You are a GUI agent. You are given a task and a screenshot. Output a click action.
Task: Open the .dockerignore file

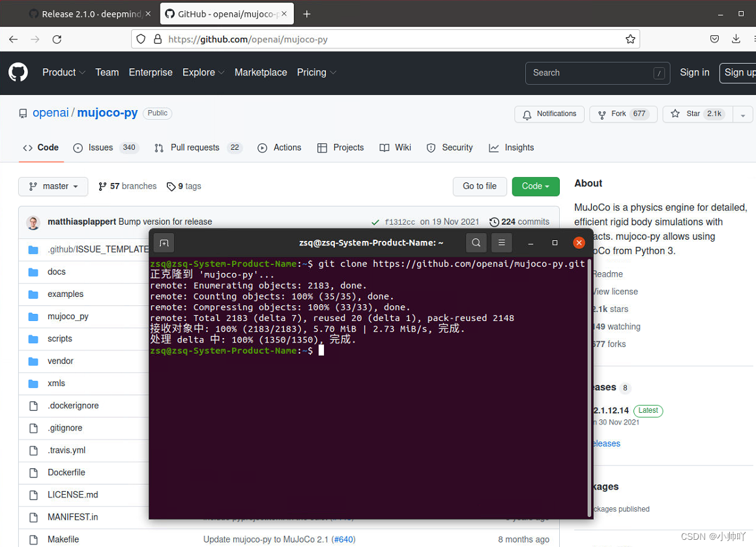pos(73,405)
